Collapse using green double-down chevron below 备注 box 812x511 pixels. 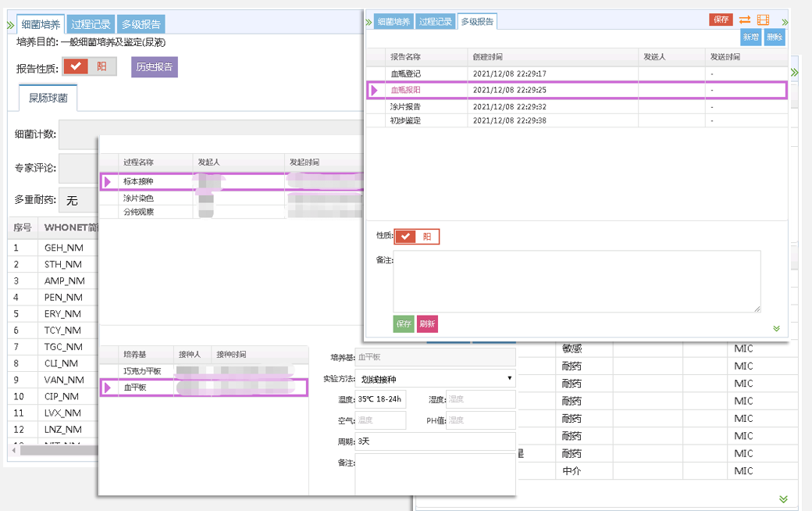[x=776, y=328]
